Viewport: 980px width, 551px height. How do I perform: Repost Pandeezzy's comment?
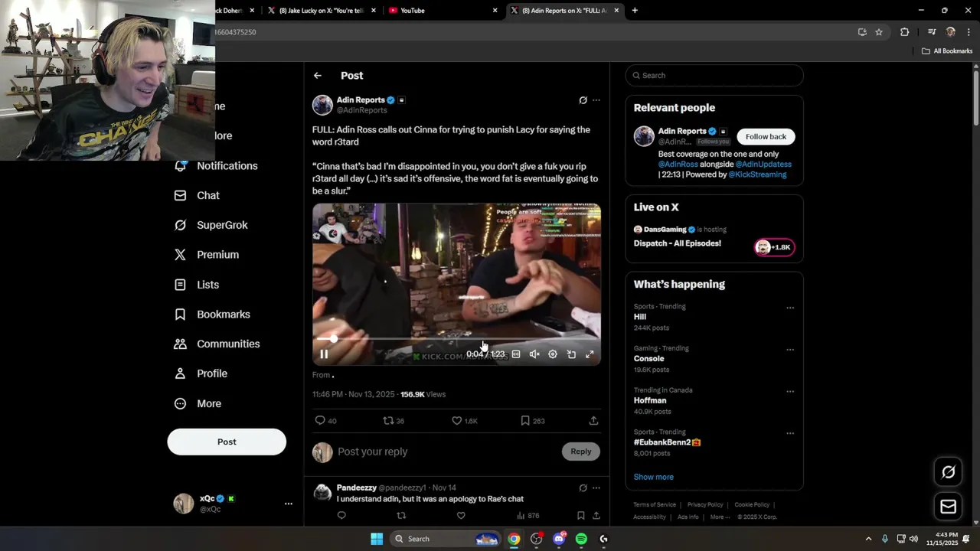[401, 516]
